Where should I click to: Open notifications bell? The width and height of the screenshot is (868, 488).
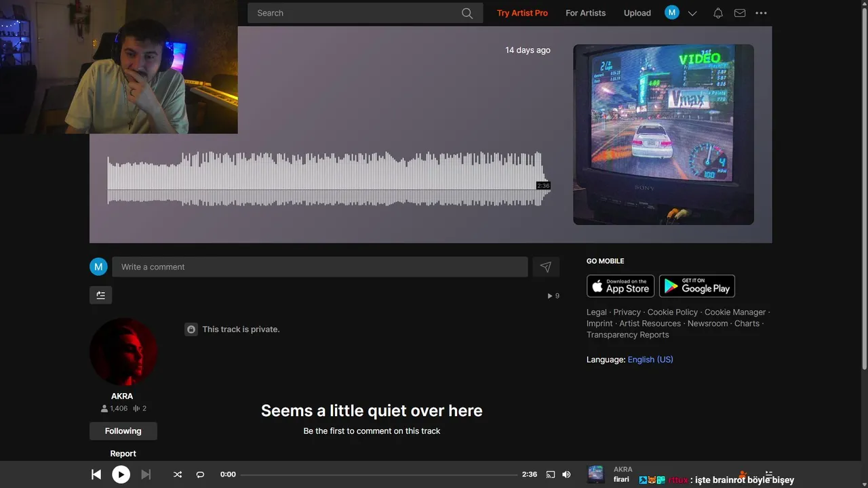tap(718, 13)
